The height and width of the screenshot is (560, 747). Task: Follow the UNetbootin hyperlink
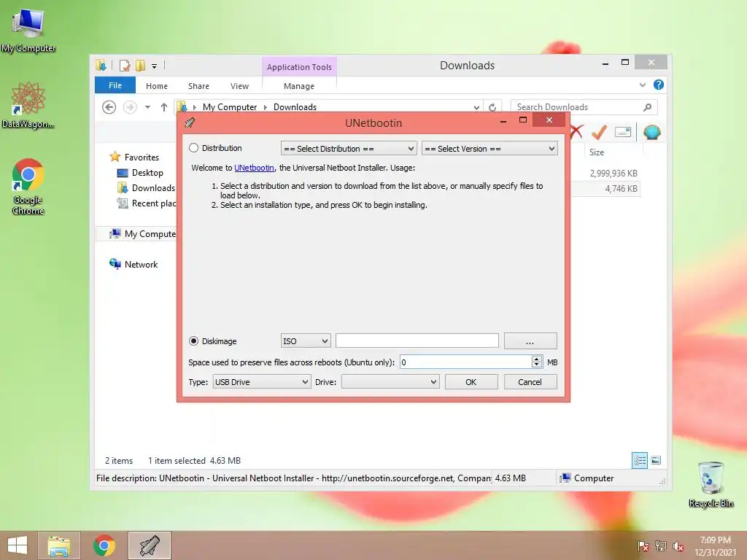tap(254, 168)
